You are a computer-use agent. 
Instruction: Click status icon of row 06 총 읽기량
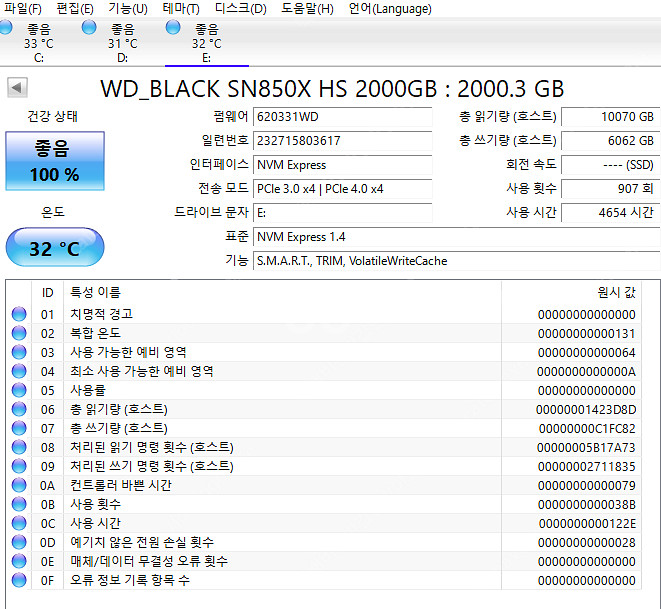pyautogui.click(x=19, y=409)
